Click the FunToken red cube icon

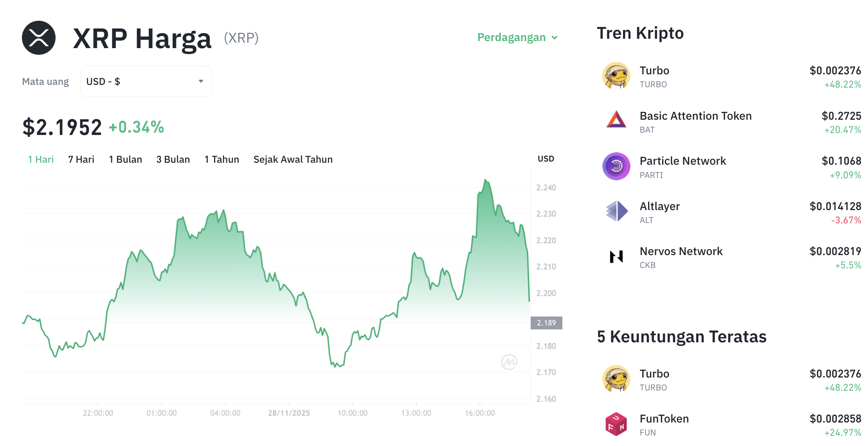pos(616,424)
